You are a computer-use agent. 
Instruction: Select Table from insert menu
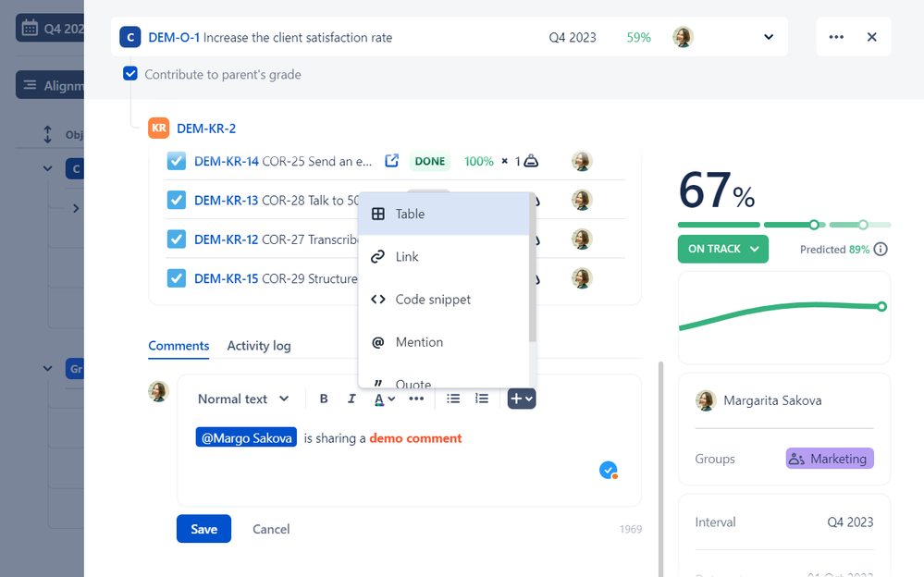click(444, 214)
